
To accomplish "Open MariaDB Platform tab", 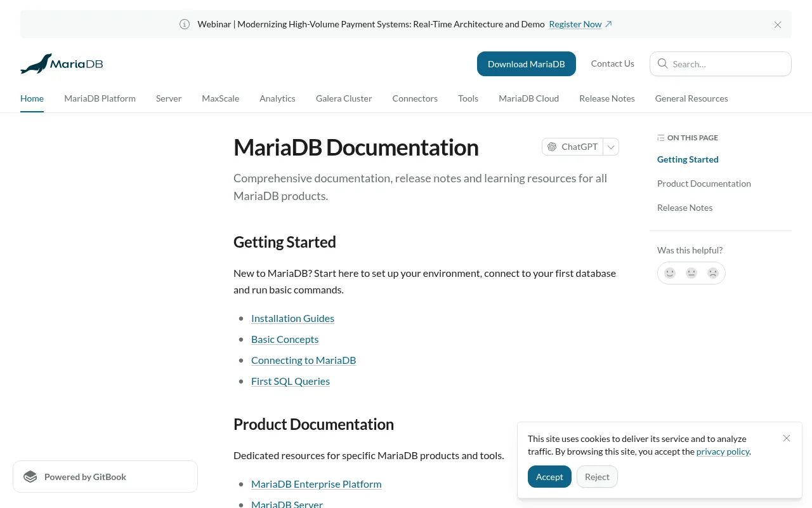I will 100,98.
